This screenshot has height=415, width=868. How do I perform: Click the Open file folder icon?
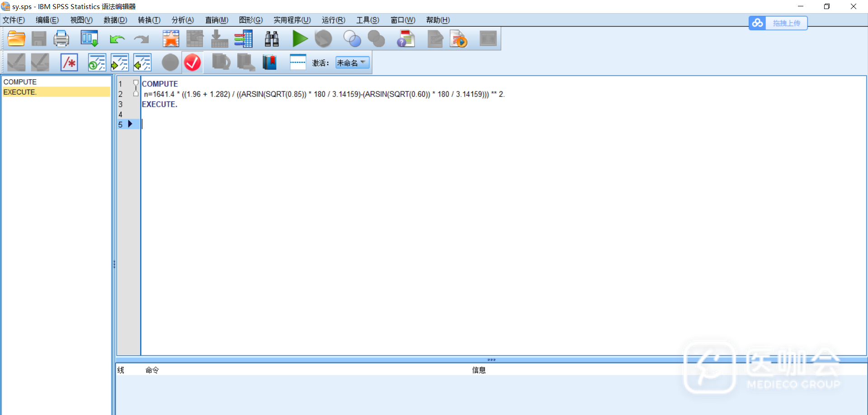(16, 39)
